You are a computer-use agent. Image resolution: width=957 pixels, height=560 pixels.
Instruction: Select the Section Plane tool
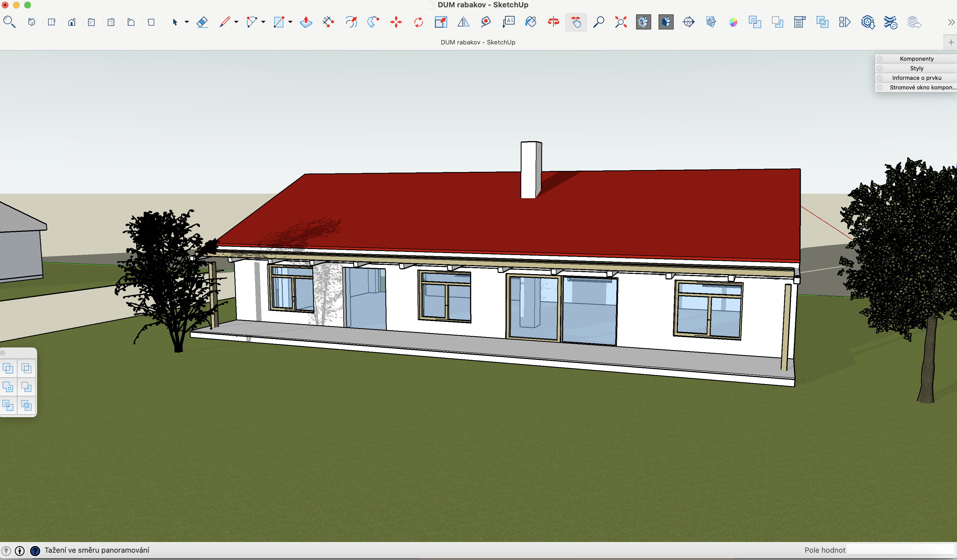coord(689,22)
